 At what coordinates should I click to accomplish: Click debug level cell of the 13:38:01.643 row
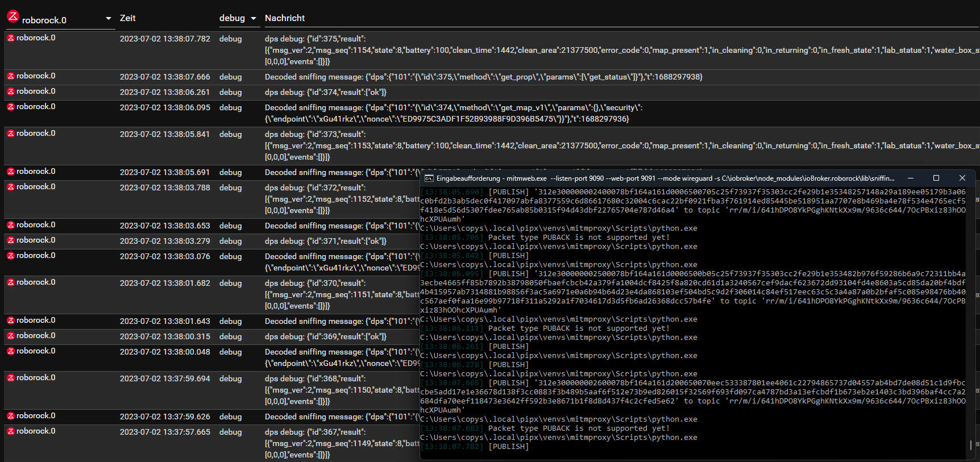pos(231,321)
